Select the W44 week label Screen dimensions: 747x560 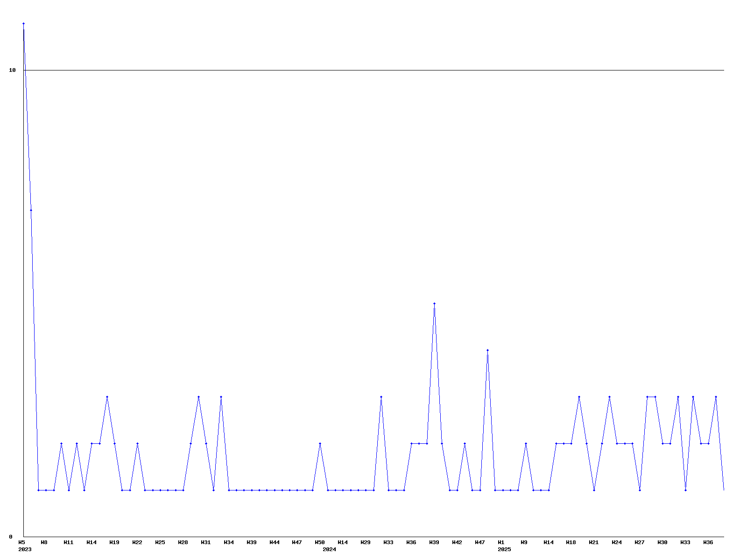275,542
